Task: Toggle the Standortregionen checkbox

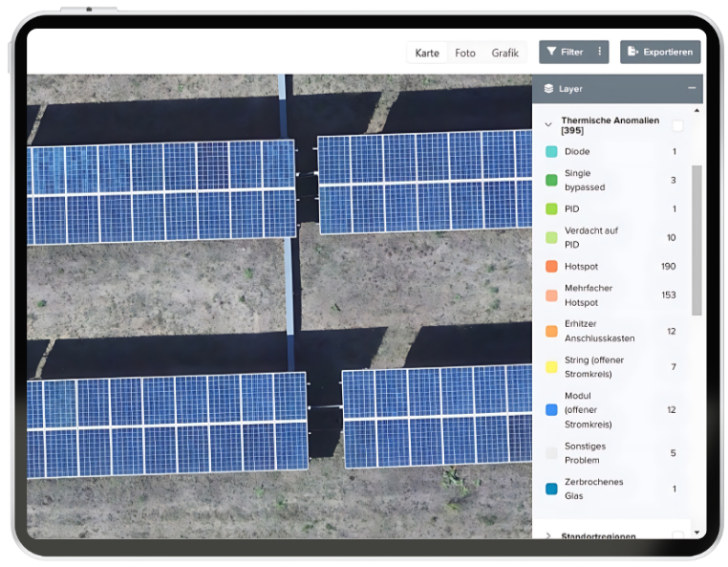Action: tap(677, 535)
